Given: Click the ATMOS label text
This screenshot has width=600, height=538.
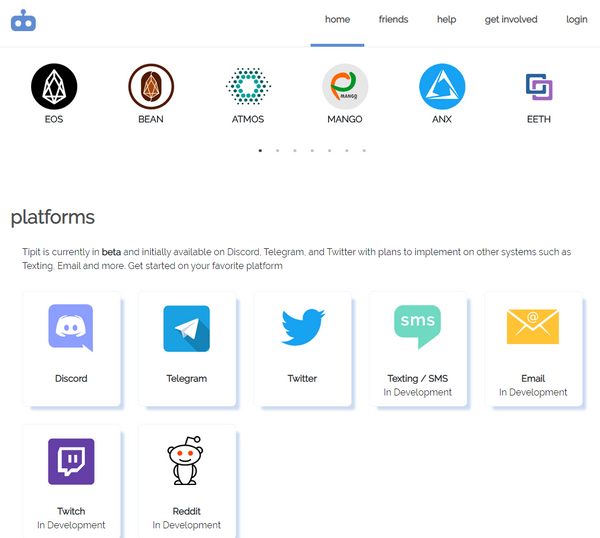Looking at the screenshot, I should click(248, 119).
